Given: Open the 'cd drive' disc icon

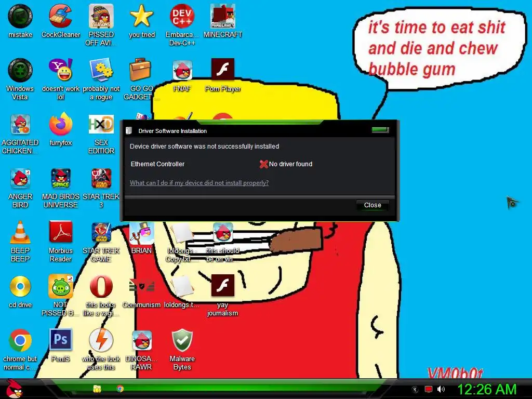Looking at the screenshot, I should (x=20, y=286).
